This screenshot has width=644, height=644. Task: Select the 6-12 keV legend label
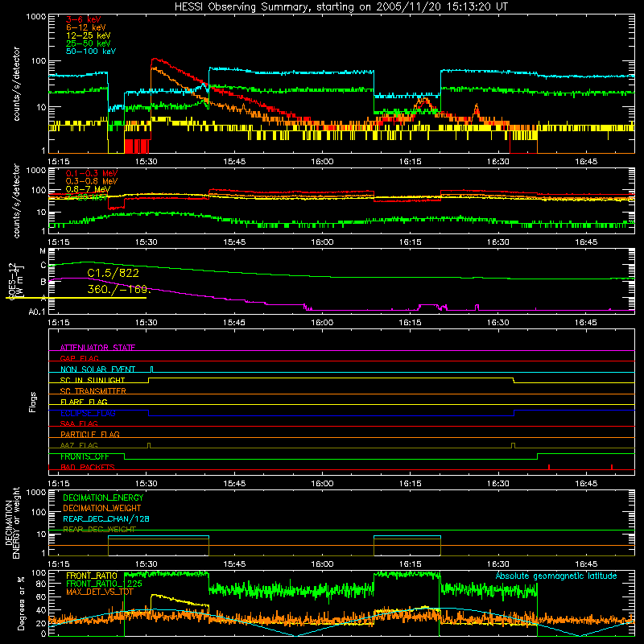86,27
